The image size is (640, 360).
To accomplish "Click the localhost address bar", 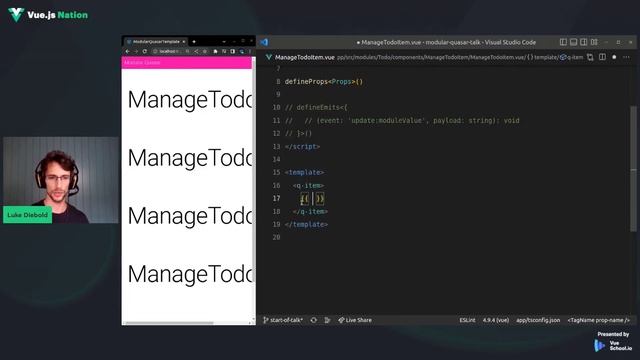I will click(x=168, y=51).
